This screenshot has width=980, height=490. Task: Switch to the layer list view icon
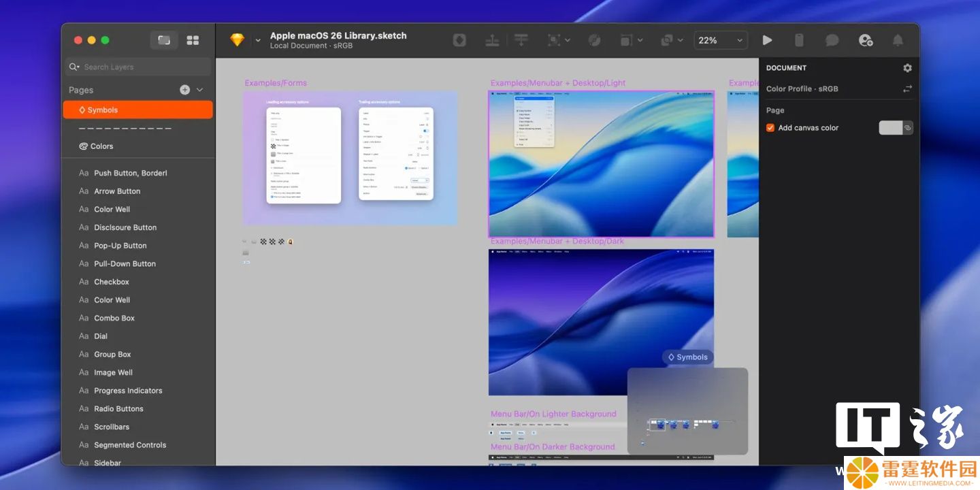point(164,40)
